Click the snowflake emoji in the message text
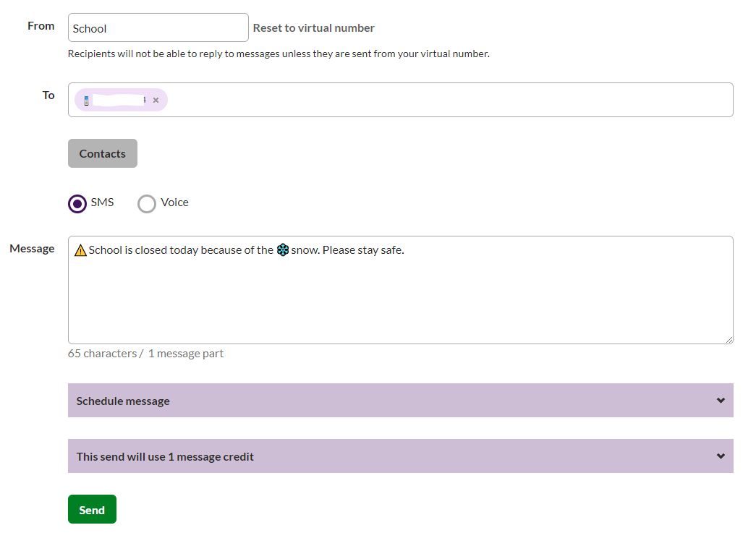Screen dimensions: 756x546 283,250
